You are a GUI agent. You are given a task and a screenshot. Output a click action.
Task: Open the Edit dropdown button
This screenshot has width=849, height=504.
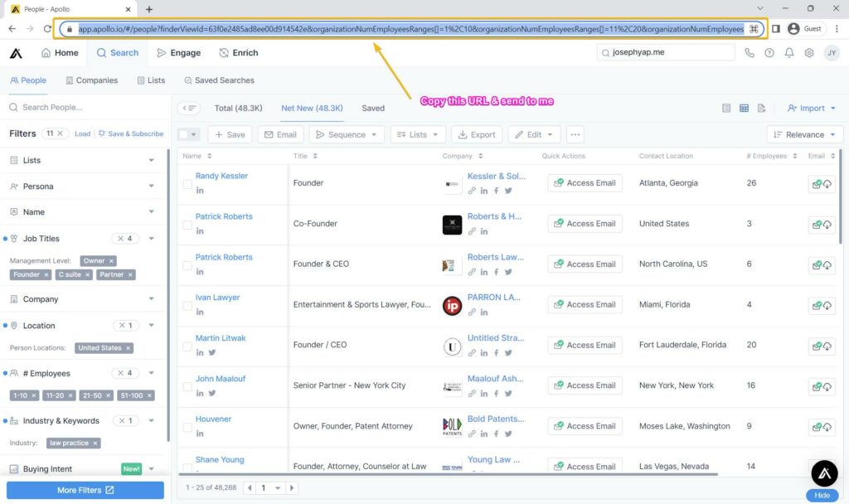(x=534, y=135)
